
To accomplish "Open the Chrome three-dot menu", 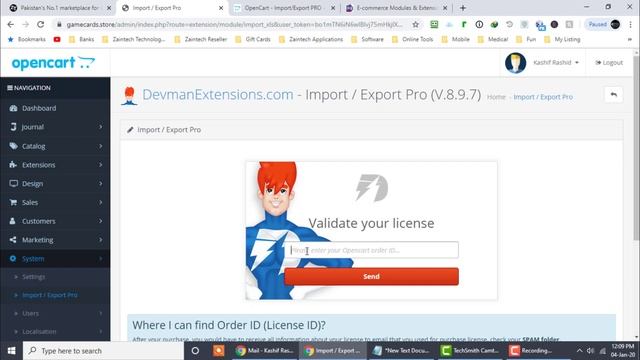I will pyautogui.click(x=631, y=24).
